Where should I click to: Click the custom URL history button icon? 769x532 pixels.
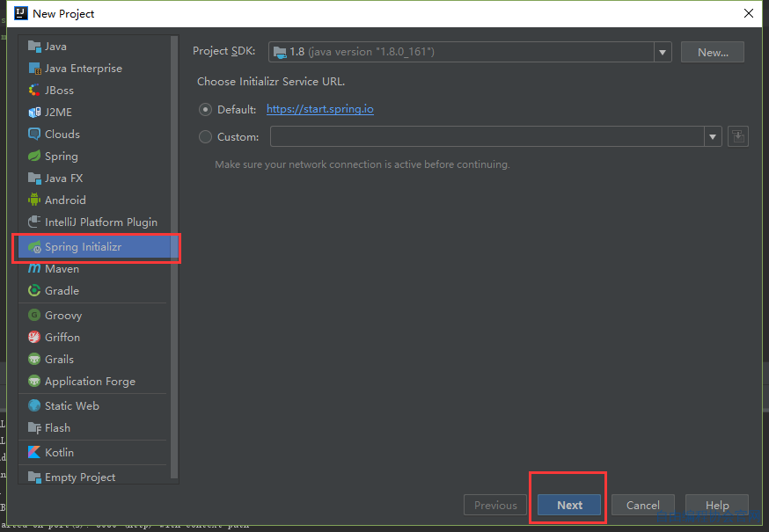point(738,136)
